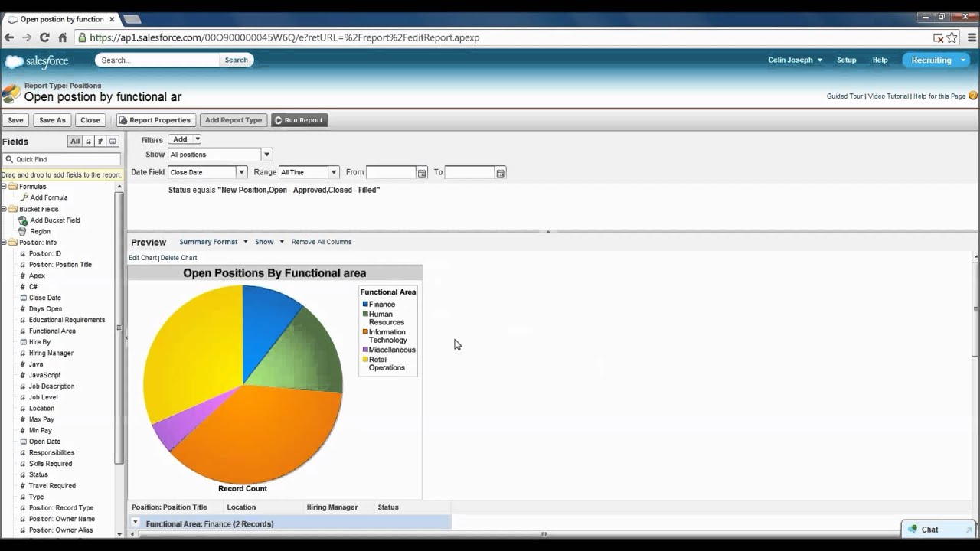This screenshot has width=980, height=551.
Task: Click the Salesforce cloud logo
Action: pyautogui.click(x=36, y=61)
